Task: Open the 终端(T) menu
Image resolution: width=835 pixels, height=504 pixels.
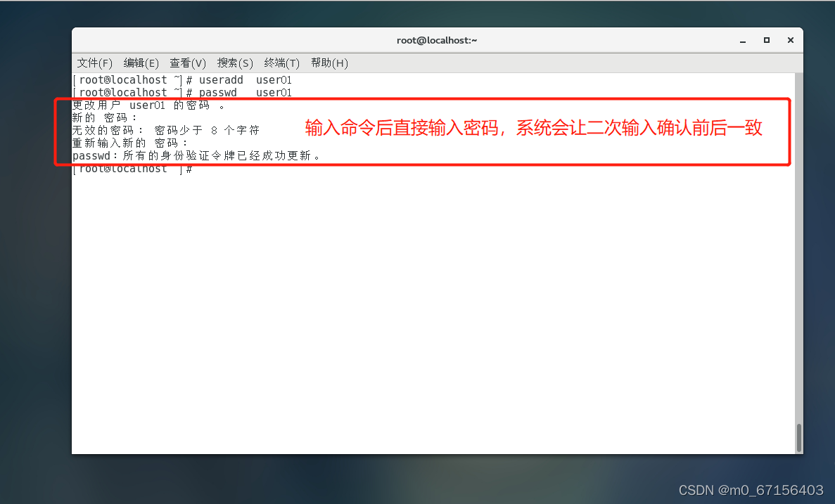Action: (281, 63)
